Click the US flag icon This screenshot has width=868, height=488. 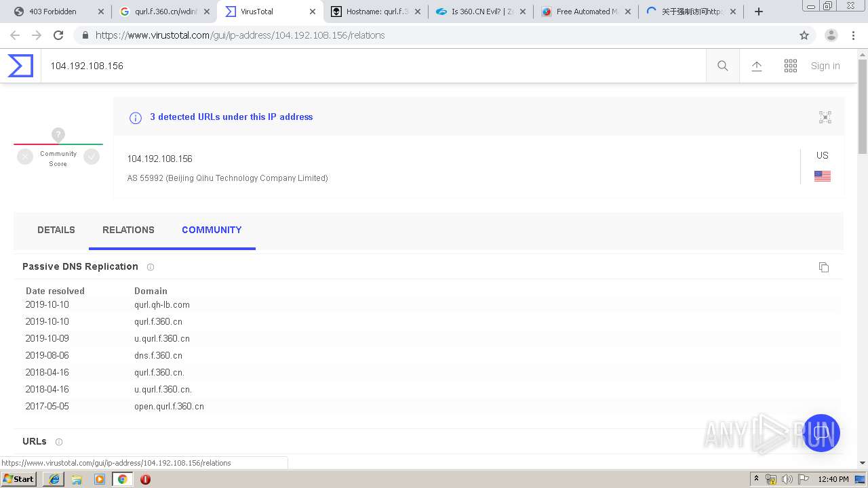pyautogui.click(x=823, y=176)
